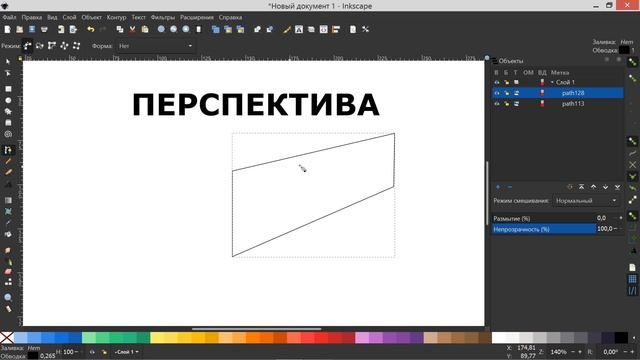Viewport: 640px width, 360px height.
Task: Select the Eraser tool
Action: point(8,272)
